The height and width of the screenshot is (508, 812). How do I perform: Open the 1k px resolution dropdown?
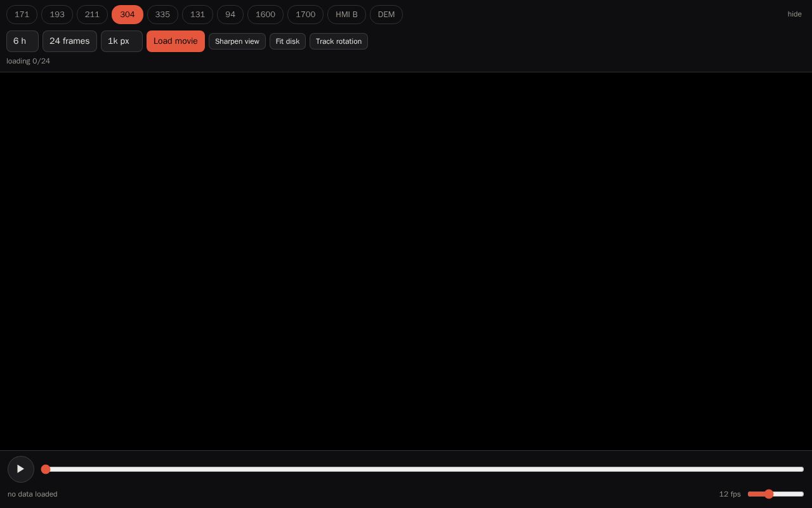click(x=122, y=41)
